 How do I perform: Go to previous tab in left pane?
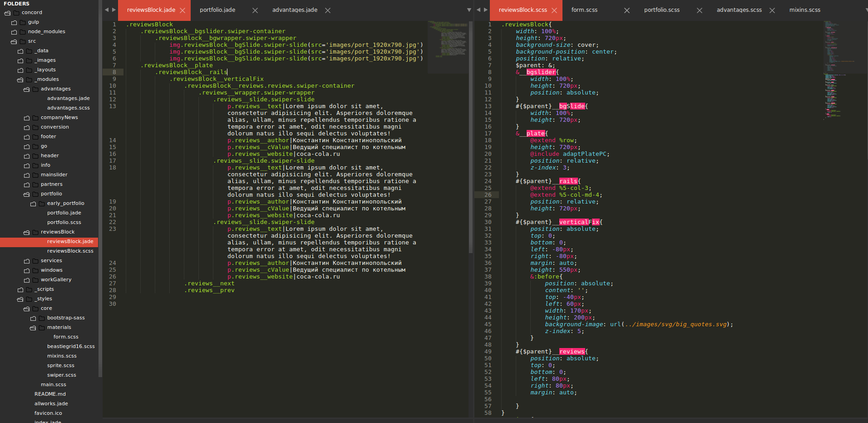pyautogui.click(x=107, y=10)
